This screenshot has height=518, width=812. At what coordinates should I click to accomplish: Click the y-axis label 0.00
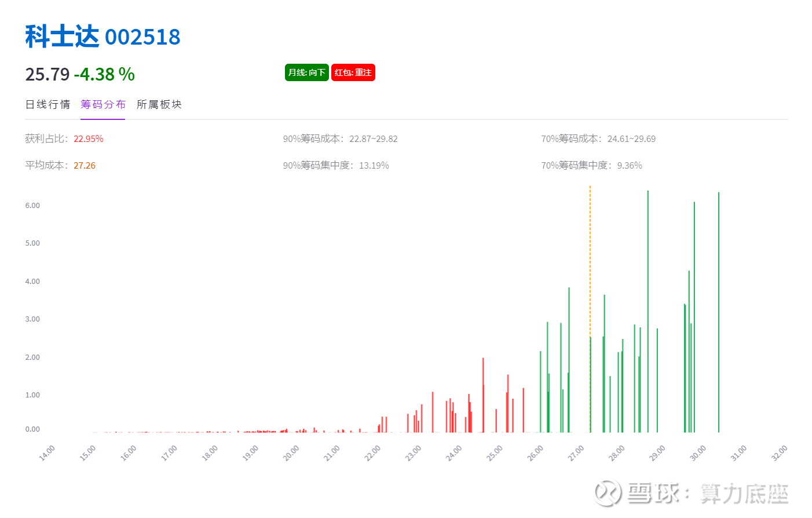32,429
